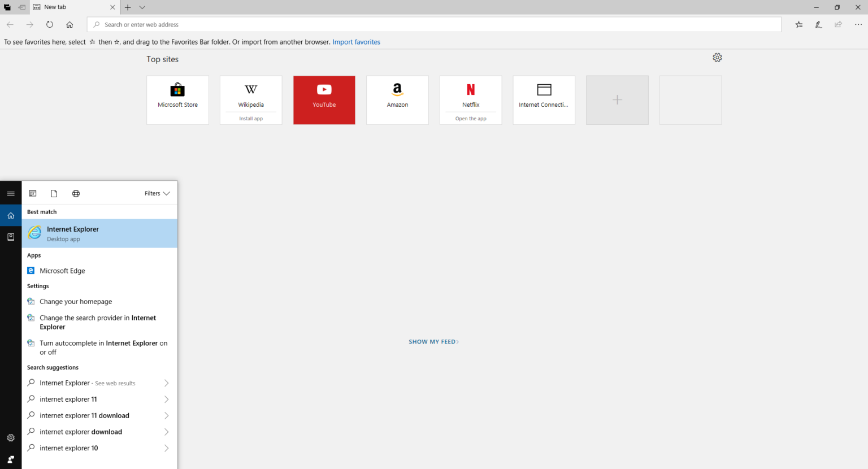
Task: Click the Import favorites link
Action: [x=356, y=42]
